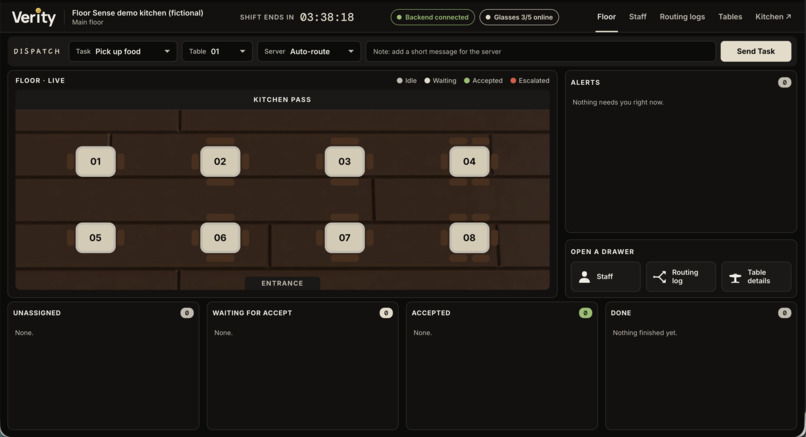Click the red Escalated legend dot
This screenshot has width=806, height=437.
pyautogui.click(x=513, y=81)
